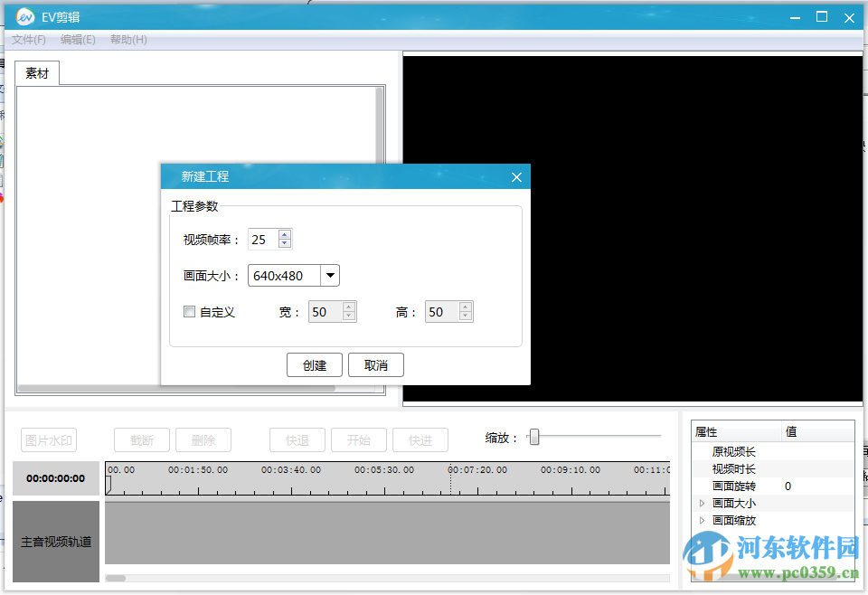Click the 删除 delete button
The height and width of the screenshot is (595, 868).
(x=203, y=439)
